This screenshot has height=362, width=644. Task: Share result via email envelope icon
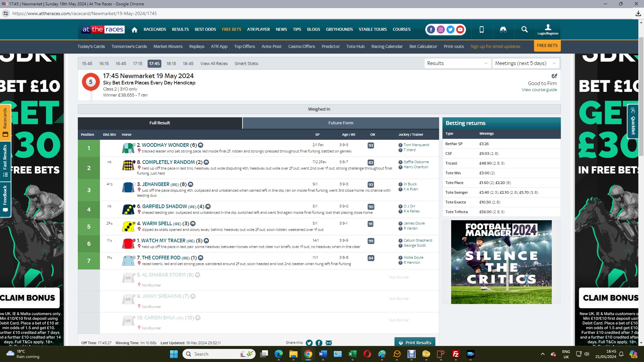click(329, 343)
